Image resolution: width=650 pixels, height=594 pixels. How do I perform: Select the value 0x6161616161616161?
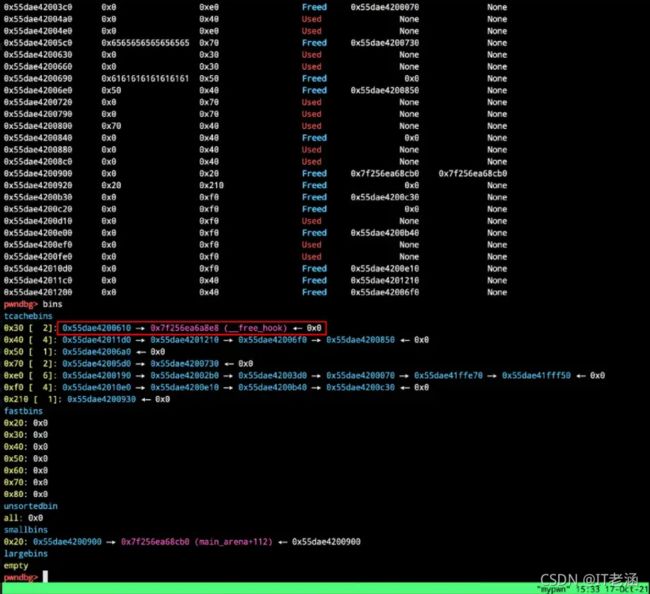point(145,78)
